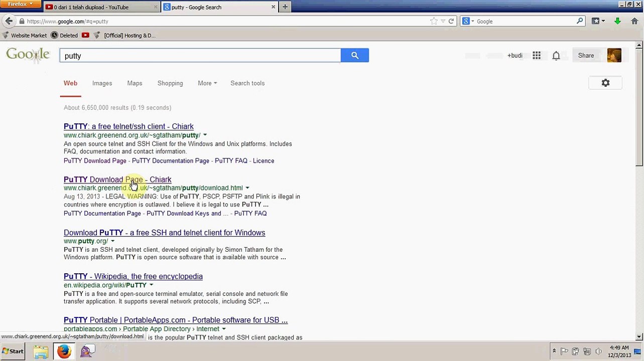Click the reload page icon
644x361 pixels.
pos(451,21)
